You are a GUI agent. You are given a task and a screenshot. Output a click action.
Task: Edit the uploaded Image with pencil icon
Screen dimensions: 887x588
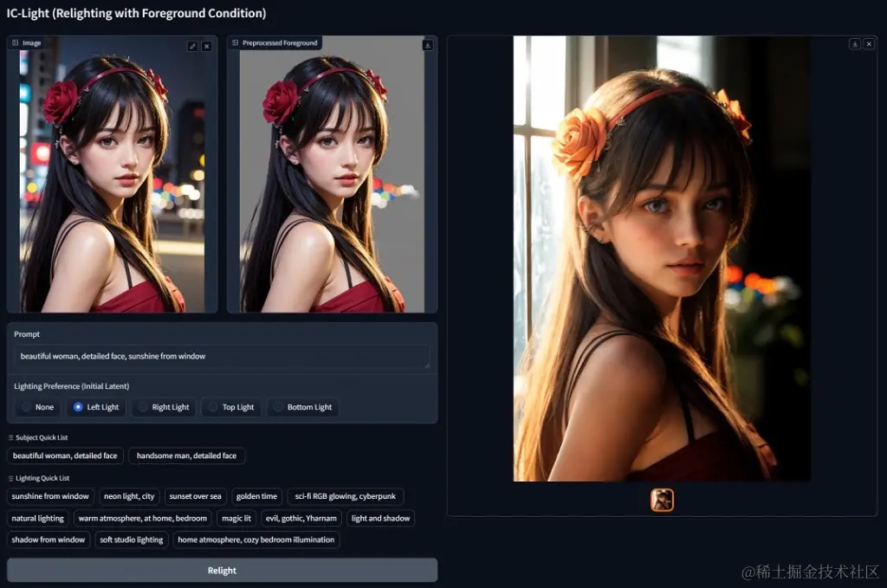click(x=192, y=47)
